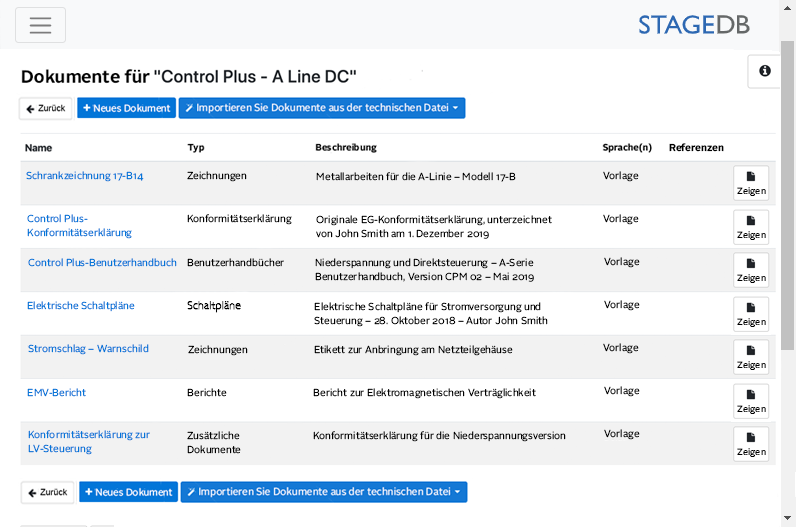Open the hamburger navigation menu

40,25
